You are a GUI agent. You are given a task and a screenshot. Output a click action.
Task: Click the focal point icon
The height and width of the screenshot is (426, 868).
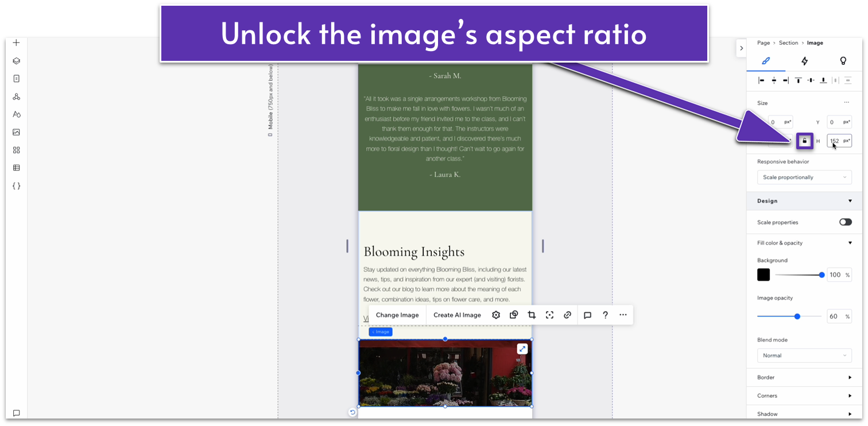point(549,315)
